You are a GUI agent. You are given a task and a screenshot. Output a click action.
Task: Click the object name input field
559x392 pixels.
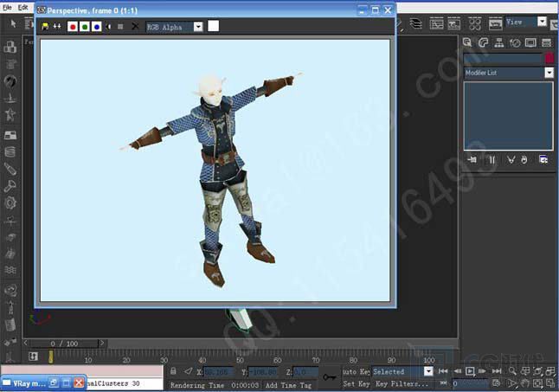pyautogui.click(x=503, y=59)
